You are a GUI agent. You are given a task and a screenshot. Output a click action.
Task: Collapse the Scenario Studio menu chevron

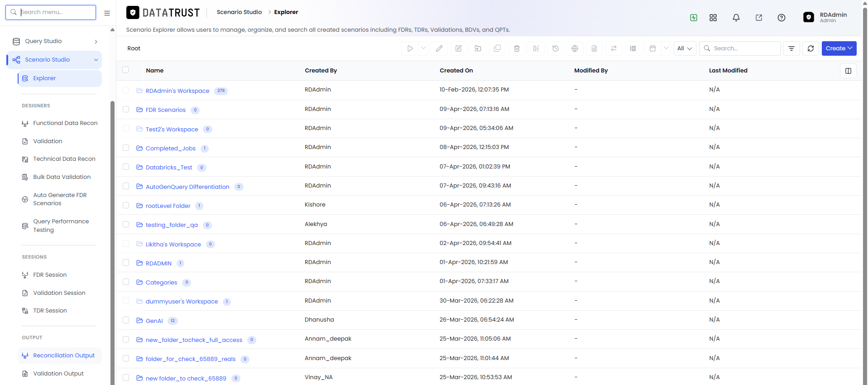[x=96, y=60]
